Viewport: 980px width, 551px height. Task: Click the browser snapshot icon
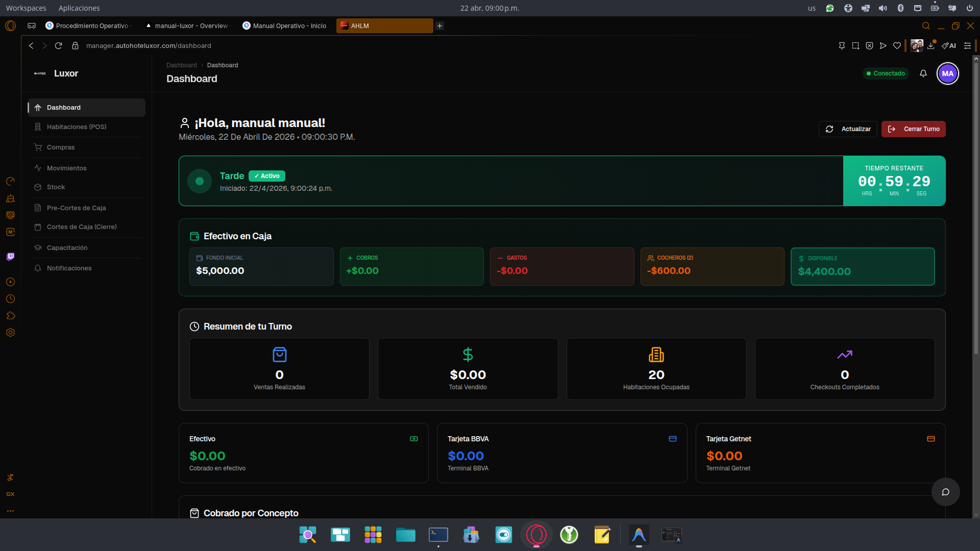(855, 46)
